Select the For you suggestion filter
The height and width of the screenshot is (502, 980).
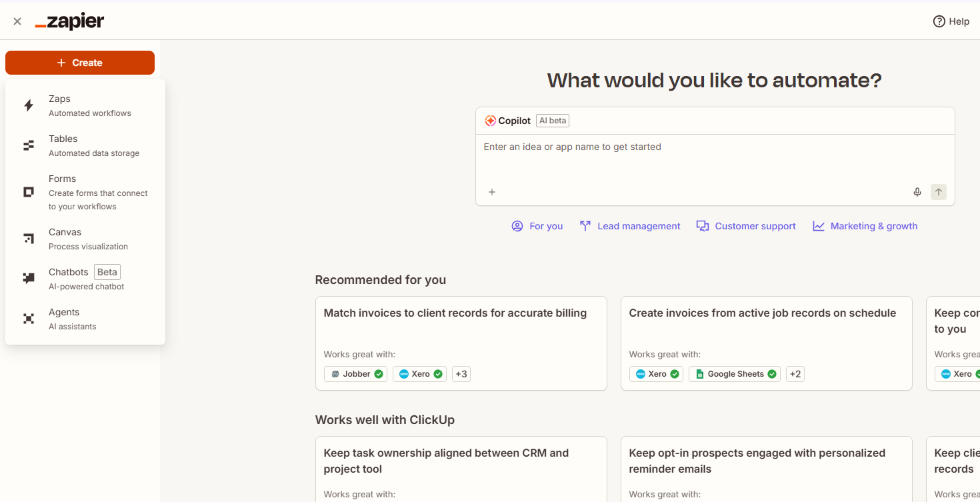[x=537, y=226]
